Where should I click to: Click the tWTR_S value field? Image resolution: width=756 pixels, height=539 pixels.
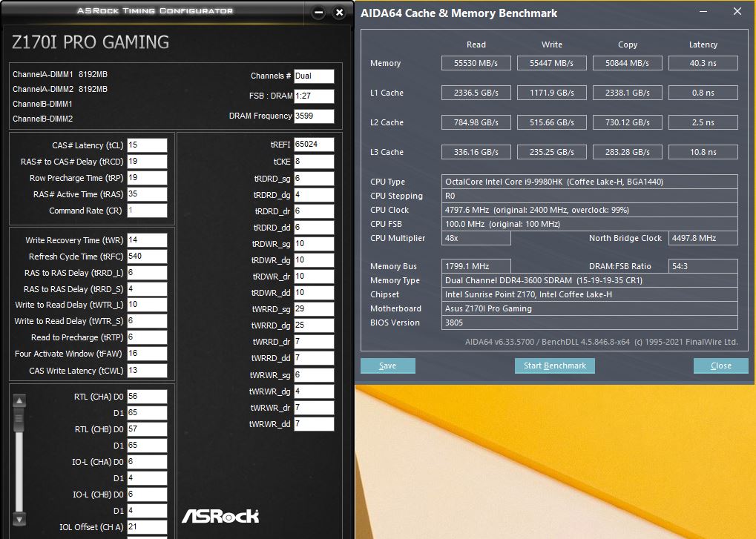tap(147, 321)
